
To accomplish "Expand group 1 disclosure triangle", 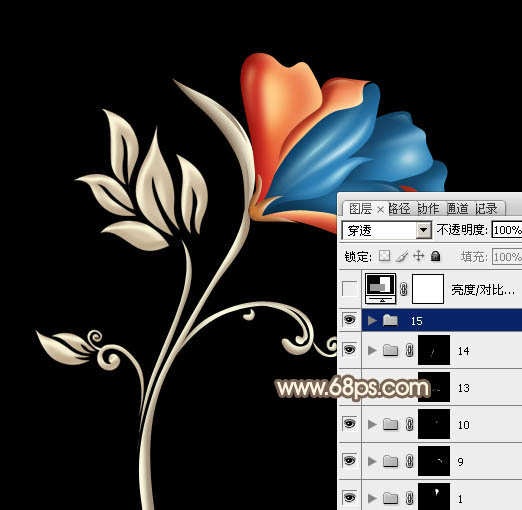I will pos(372,498).
